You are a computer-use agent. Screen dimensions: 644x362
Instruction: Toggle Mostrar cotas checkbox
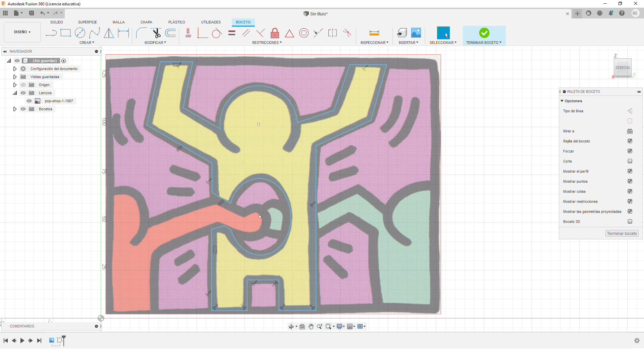click(630, 191)
